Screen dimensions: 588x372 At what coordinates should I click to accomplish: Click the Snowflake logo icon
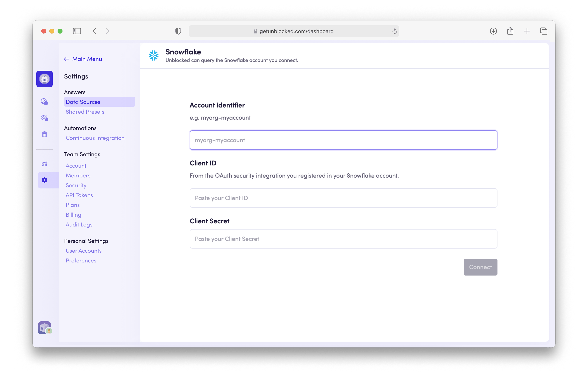coord(154,55)
